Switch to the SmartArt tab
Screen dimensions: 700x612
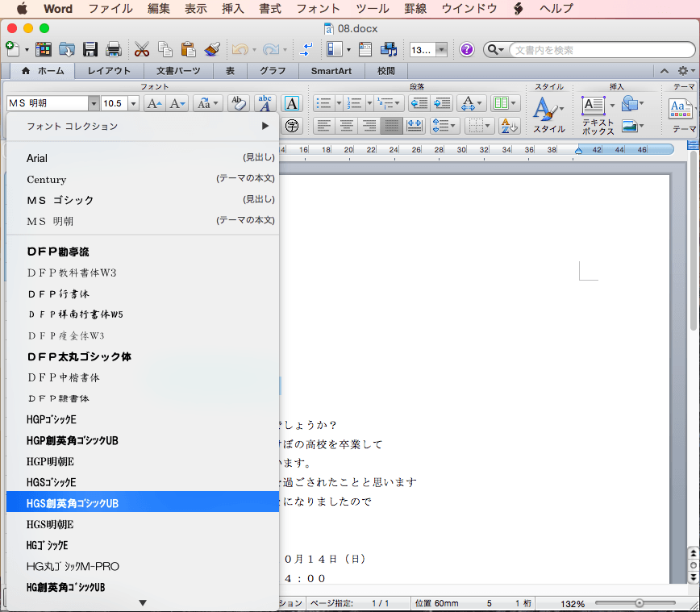coord(331,71)
